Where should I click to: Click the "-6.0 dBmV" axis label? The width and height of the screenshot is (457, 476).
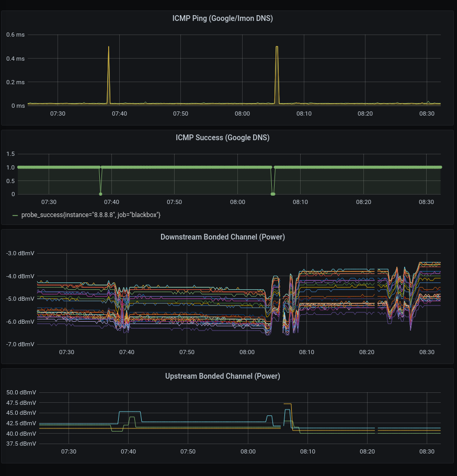[x=20, y=322]
